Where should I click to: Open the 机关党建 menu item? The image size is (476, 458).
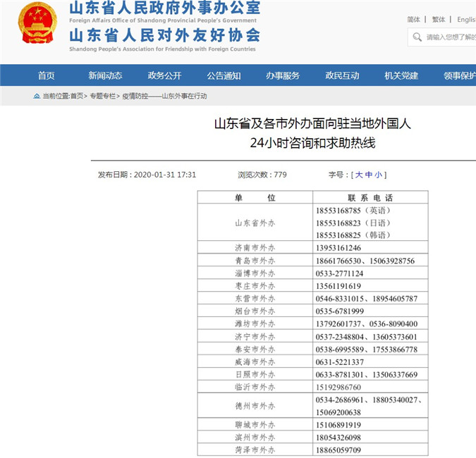tap(401, 75)
